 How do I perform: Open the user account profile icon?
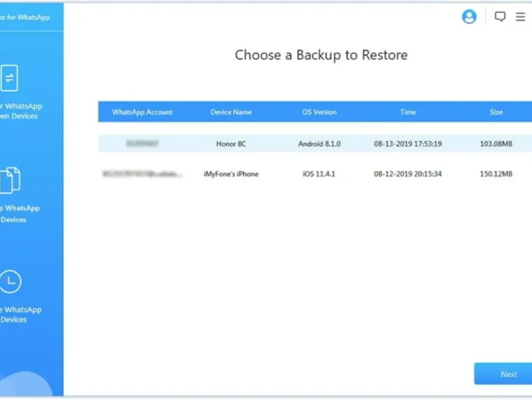469,16
